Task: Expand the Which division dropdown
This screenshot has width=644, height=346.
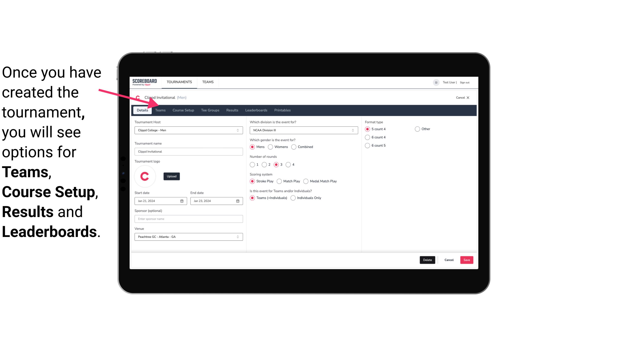Action: pos(302,130)
